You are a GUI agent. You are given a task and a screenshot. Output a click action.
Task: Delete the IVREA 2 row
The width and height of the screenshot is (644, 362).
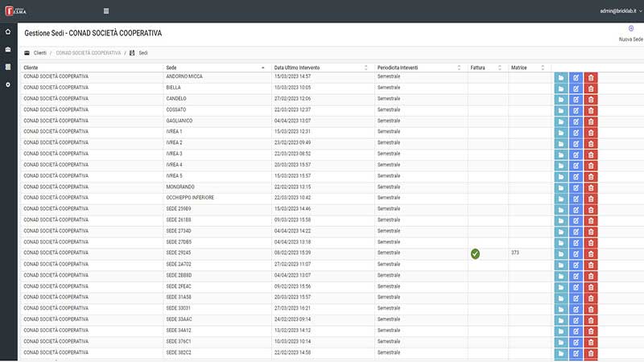[591, 144]
